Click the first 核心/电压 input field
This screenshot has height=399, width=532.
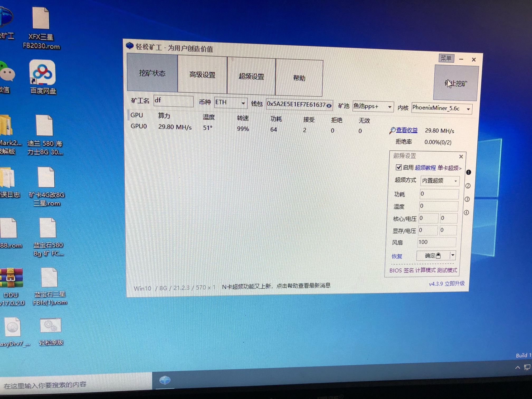coord(428,218)
